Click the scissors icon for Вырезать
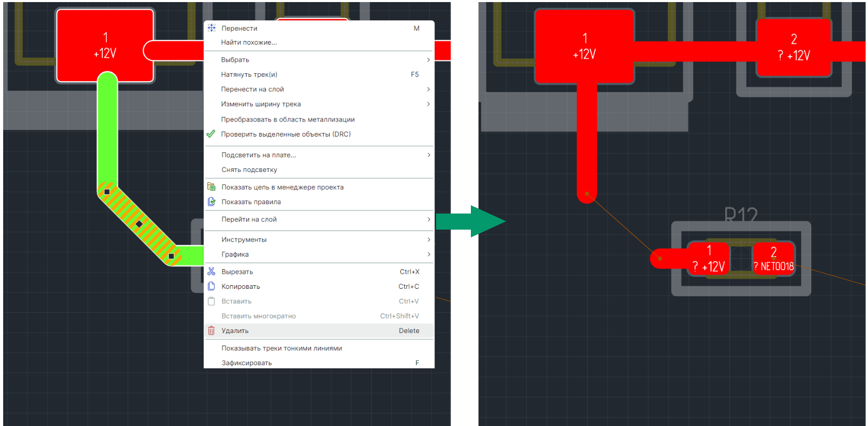The height and width of the screenshot is (426, 868). pos(211,272)
